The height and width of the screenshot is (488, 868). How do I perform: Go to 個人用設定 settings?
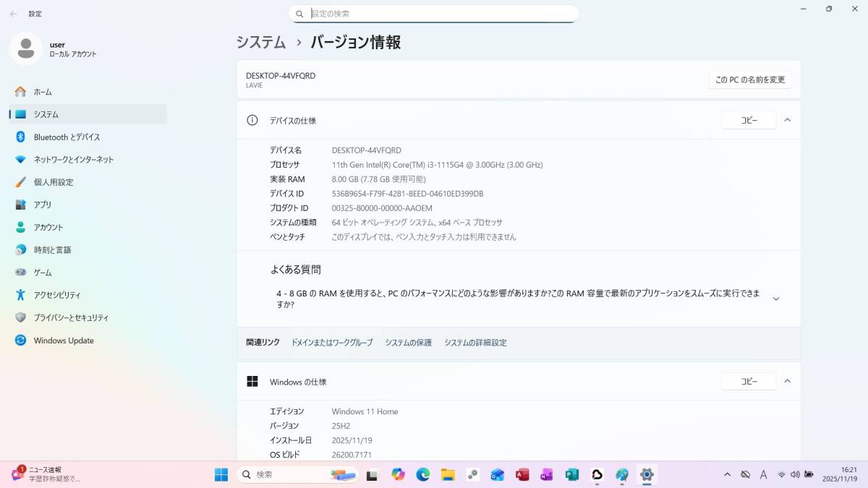54,182
